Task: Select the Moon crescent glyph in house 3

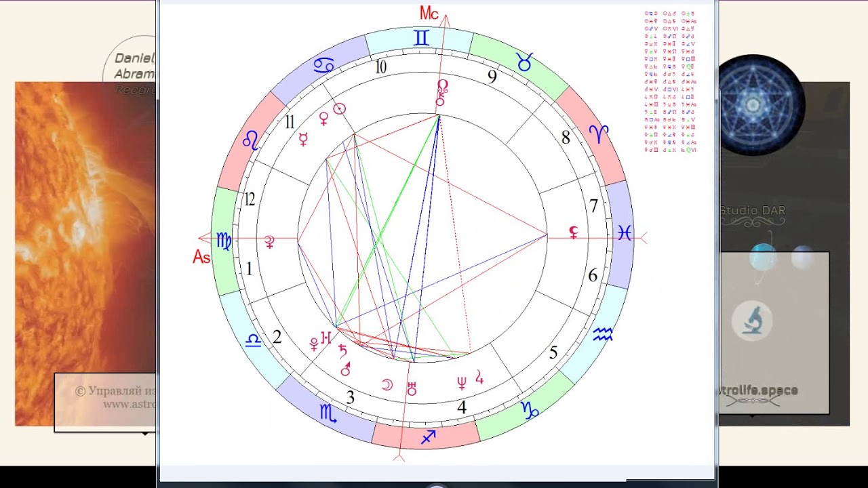Action: tap(387, 385)
